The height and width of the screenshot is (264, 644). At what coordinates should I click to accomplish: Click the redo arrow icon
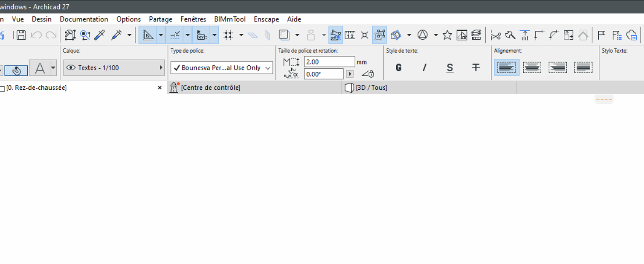tap(51, 35)
